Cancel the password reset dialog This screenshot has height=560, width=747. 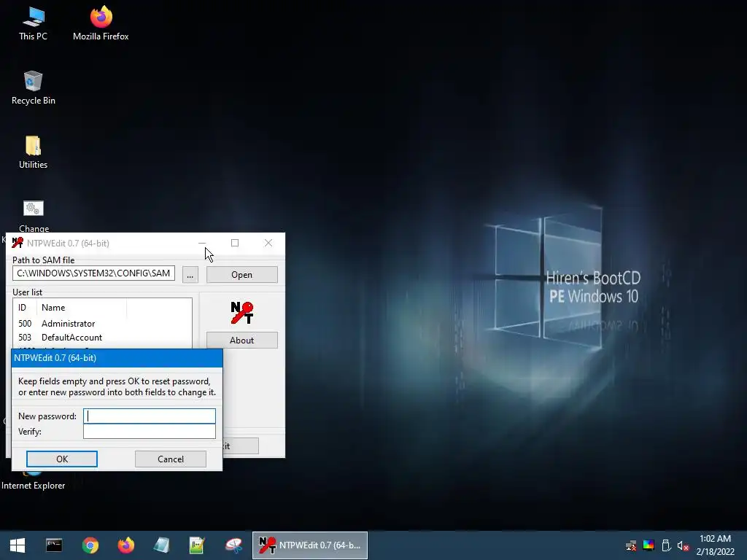(171, 459)
